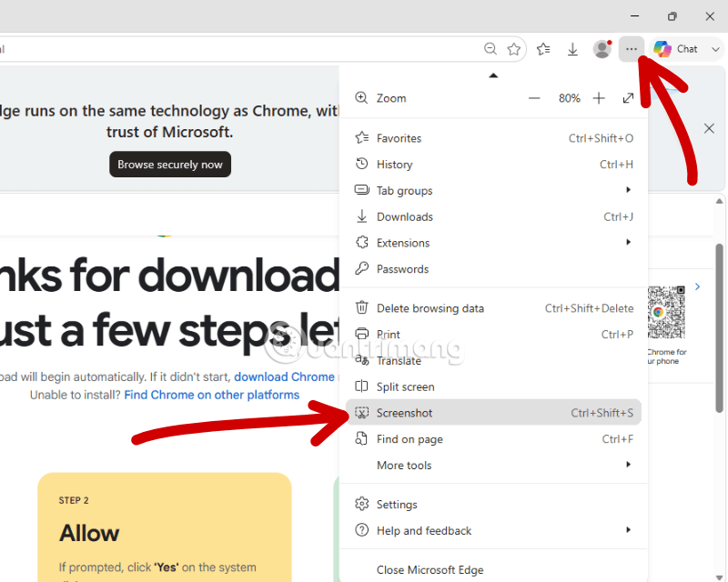Click the Split screen icon
The image size is (728, 582).
pos(361,386)
